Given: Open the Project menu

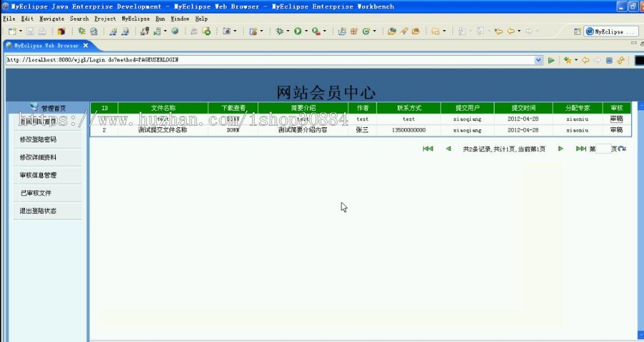Looking at the screenshot, I should tap(105, 19).
